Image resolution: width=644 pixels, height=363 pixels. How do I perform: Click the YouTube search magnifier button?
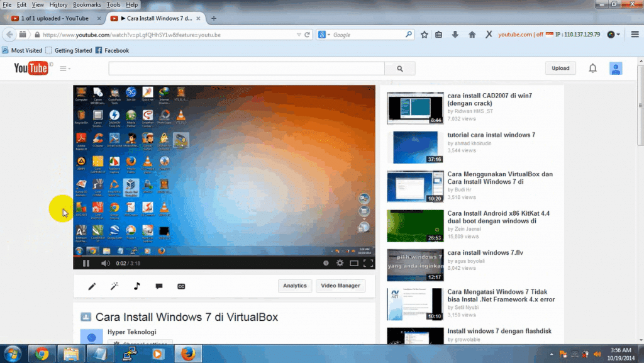[400, 69]
